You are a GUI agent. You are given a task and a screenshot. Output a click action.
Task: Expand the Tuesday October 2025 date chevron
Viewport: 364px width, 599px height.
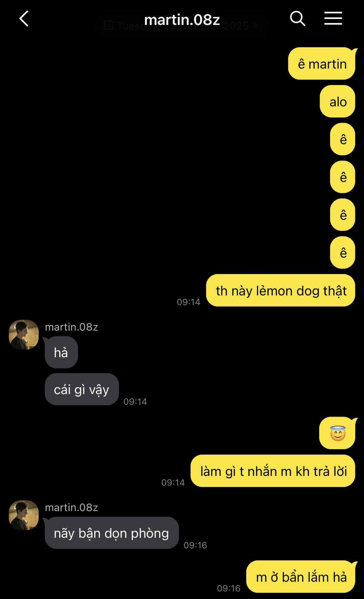(255, 25)
